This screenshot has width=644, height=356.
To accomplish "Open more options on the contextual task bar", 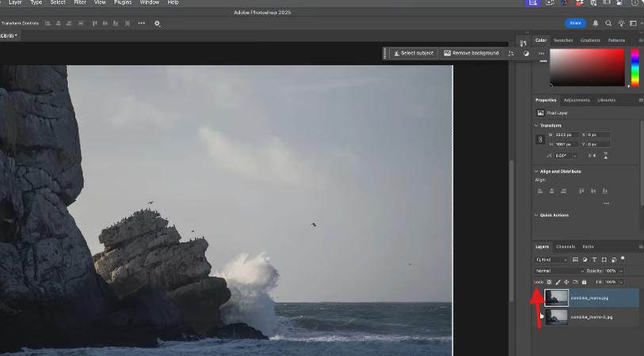I will [x=541, y=53].
